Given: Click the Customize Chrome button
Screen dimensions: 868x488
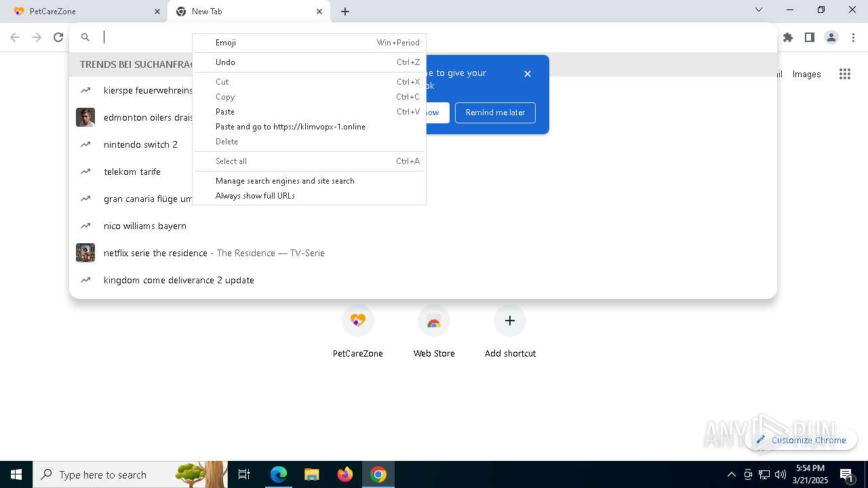Looking at the screenshot, I should tap(801, 440).
